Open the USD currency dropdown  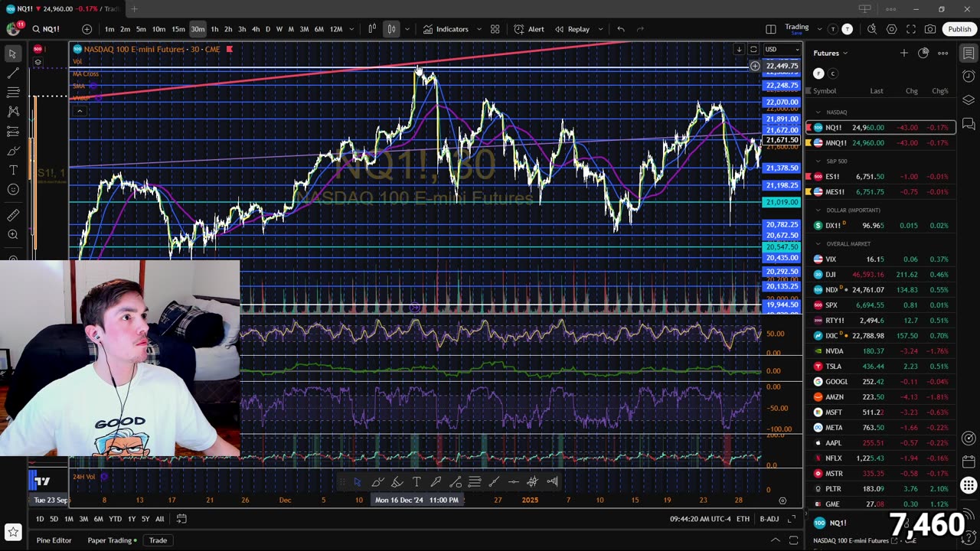pyautogui.click(x=782, y=50)
